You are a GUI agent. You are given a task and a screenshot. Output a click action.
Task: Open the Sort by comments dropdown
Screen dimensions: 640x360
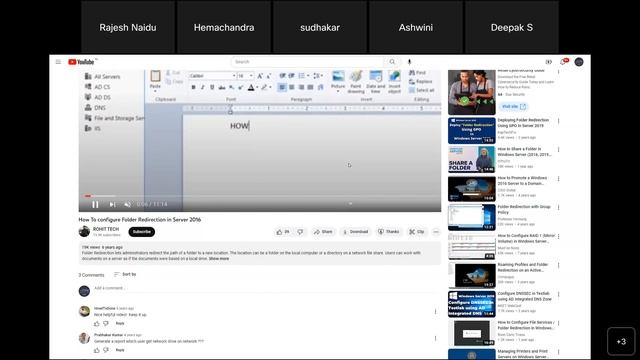pyautogui.click(x=125, y=274)
